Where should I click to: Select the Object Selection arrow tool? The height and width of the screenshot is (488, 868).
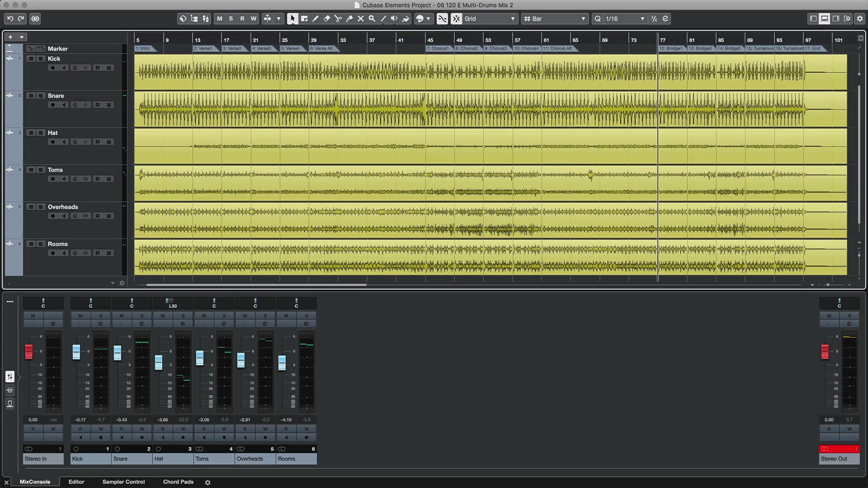point(292,19)
